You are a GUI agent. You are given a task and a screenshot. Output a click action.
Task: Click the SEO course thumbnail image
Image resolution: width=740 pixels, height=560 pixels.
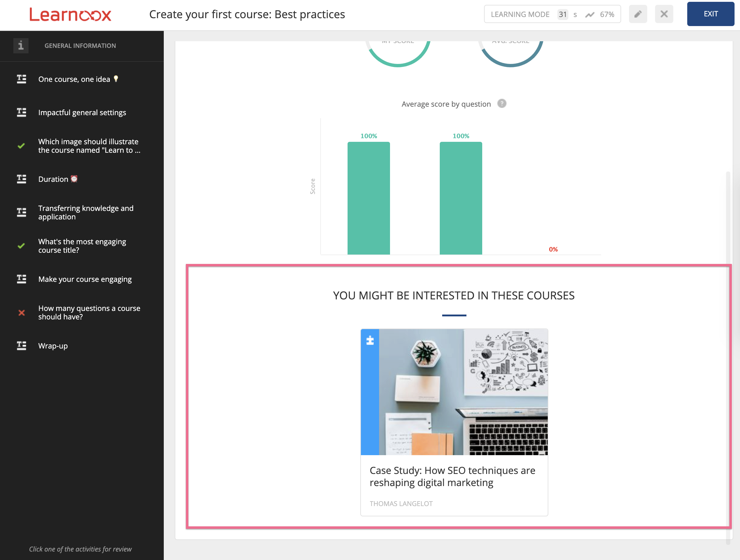point(463,392)
